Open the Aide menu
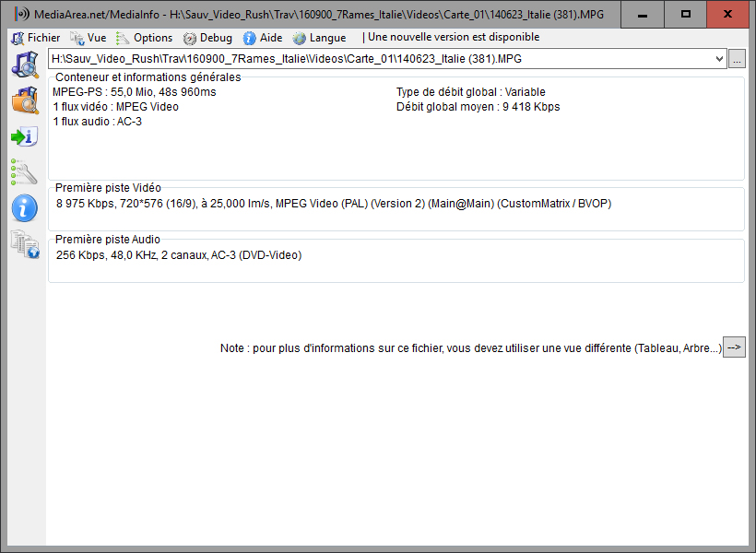The width and height of the screenshot is (756, 553). 263,38
